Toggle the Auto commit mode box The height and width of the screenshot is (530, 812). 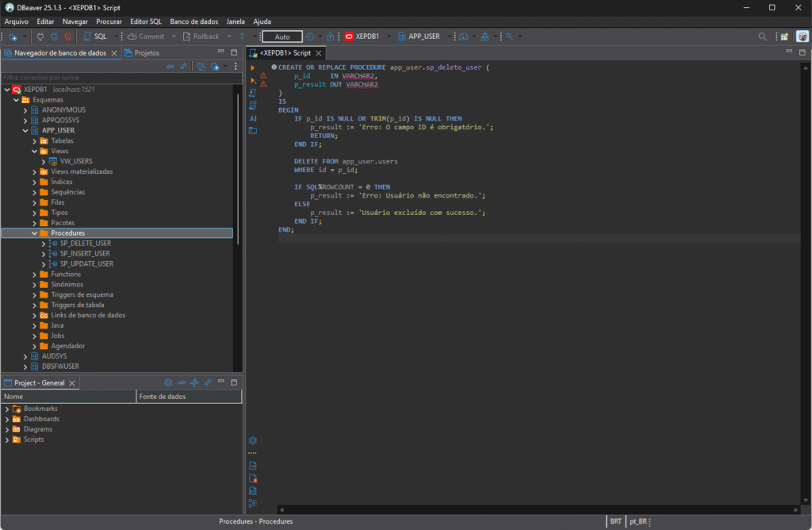[282, 36]
